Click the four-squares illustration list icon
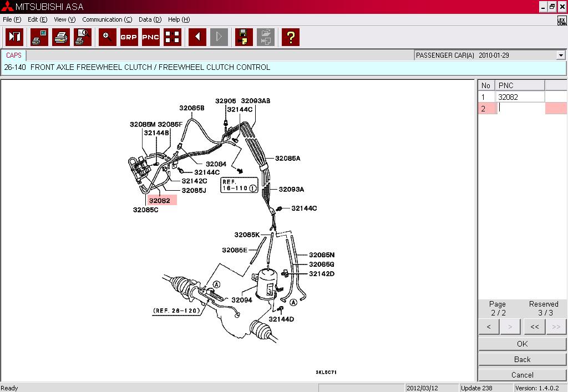The image size is (568, 392). click(173, 37)
